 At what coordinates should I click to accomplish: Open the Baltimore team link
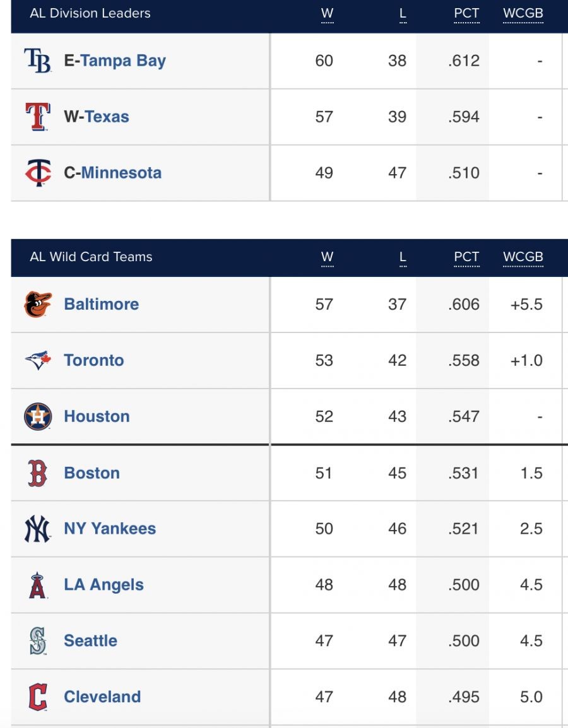click(102, 304)
